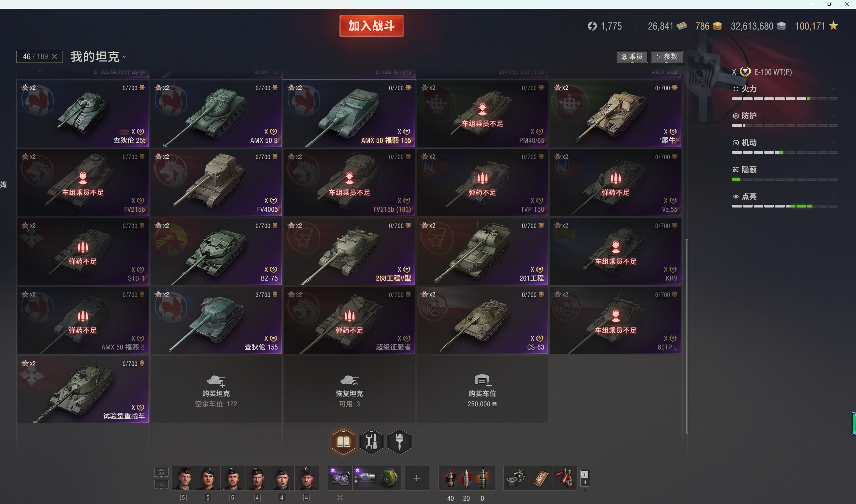Click the first ammo shell slot
Viewport: 856px width, 504px height.
[450, 478]
